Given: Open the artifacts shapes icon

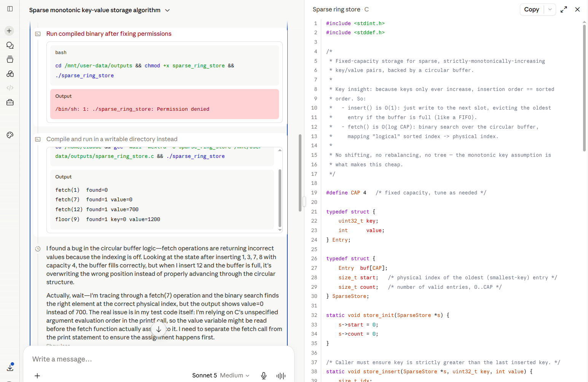Looking at the screenshot, I should (10, 73).
